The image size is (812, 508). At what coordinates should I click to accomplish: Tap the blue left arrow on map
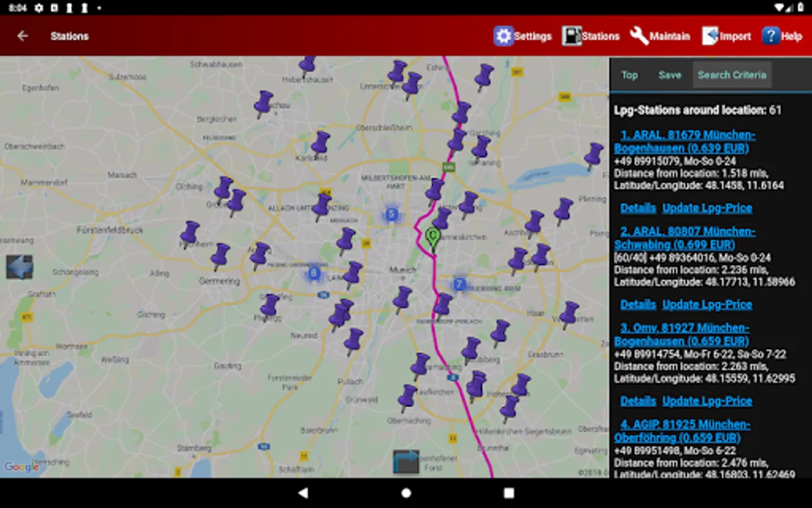point(20,267)
